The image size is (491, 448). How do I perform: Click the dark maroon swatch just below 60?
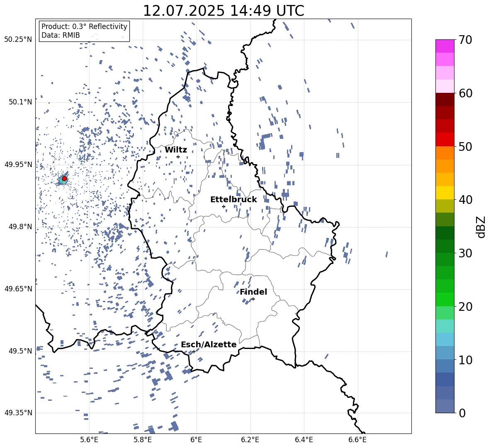pyautogui.click(x=445, y=99)
